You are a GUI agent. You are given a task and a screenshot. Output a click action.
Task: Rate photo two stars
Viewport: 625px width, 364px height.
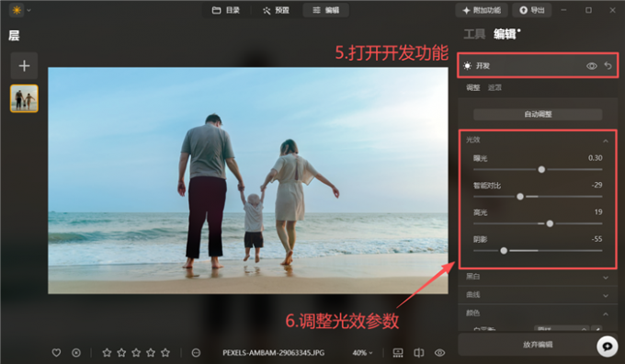121,353
